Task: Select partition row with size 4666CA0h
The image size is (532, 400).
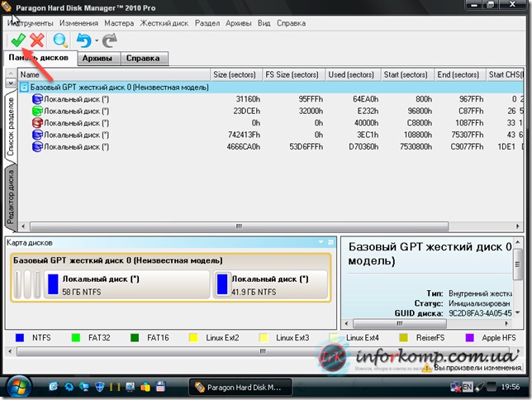Action: tap(271, 146)
